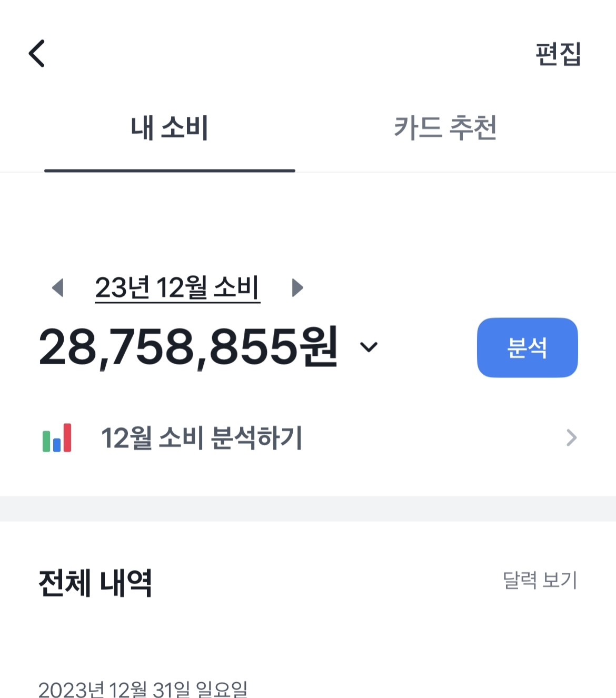
Task: Expand the dropdown arrow beside 28,758,855원
Action: 369,347
